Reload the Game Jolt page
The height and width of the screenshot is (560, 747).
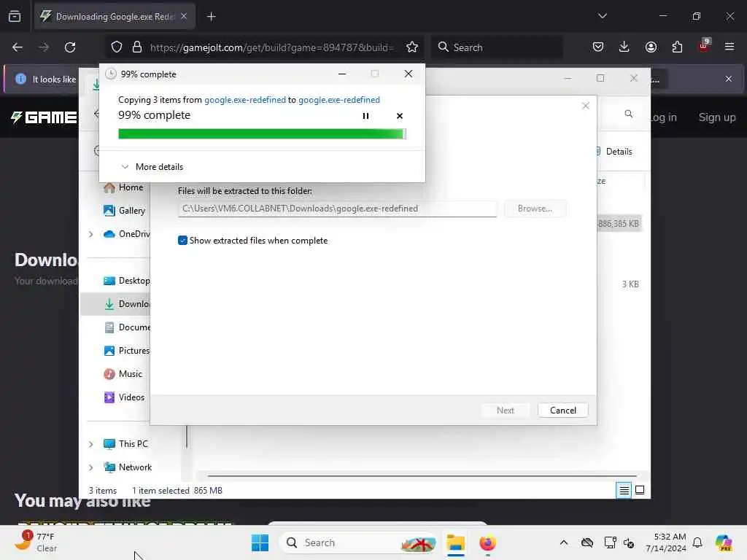click(70, 47)
